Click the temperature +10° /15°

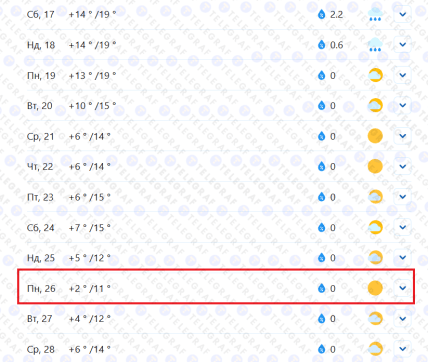[x=92, y=106]
